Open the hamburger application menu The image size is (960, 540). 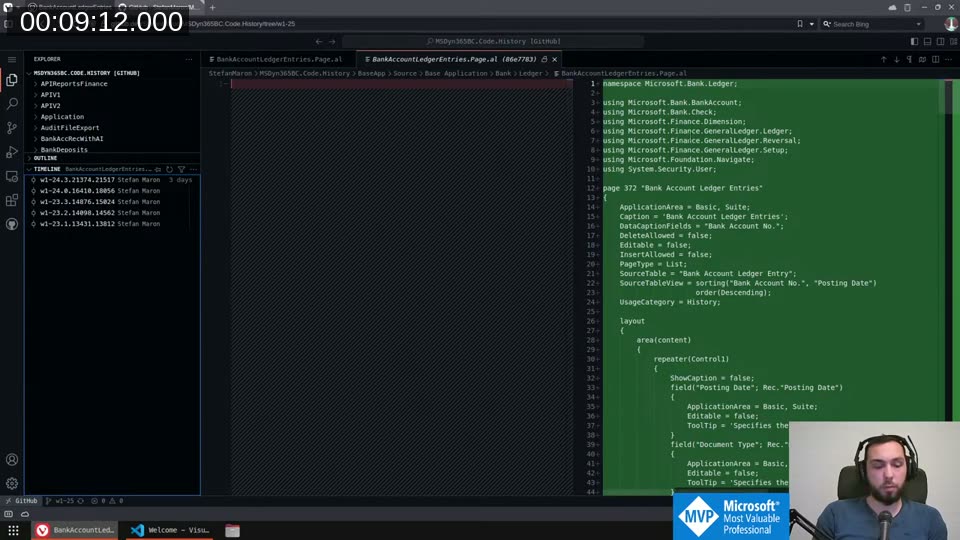tap(12, 59)
